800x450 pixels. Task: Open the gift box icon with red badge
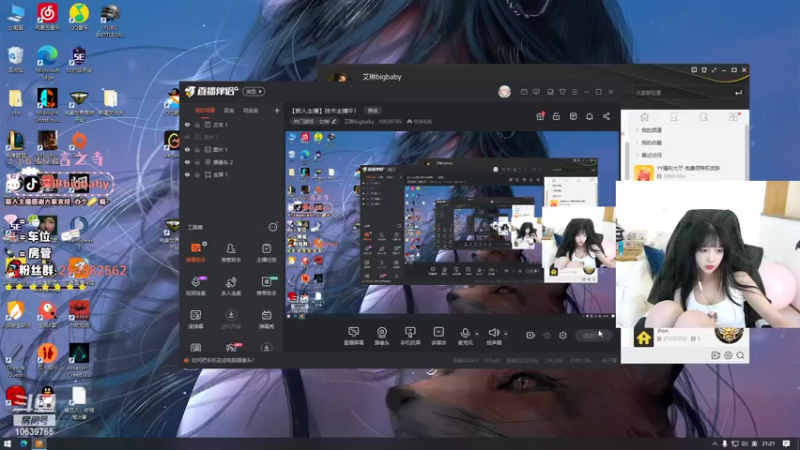coord(540,116)
